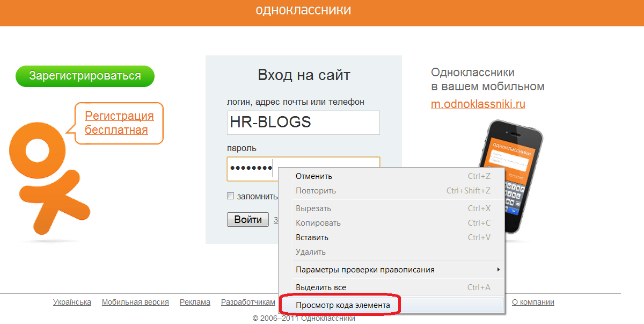Choose 'Отменить' in the context menu
Viewport: 644px width, 324px height.
point(392,176)
